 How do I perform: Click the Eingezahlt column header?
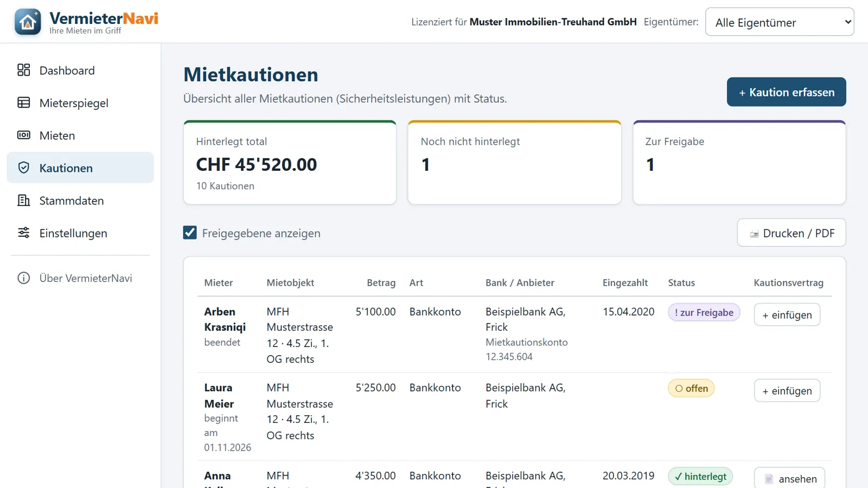click(625, 282)
